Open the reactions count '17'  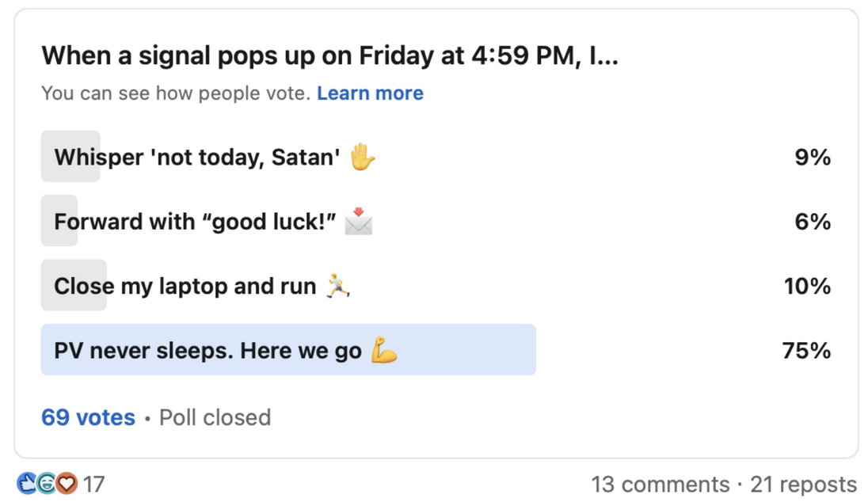(93, 484)
